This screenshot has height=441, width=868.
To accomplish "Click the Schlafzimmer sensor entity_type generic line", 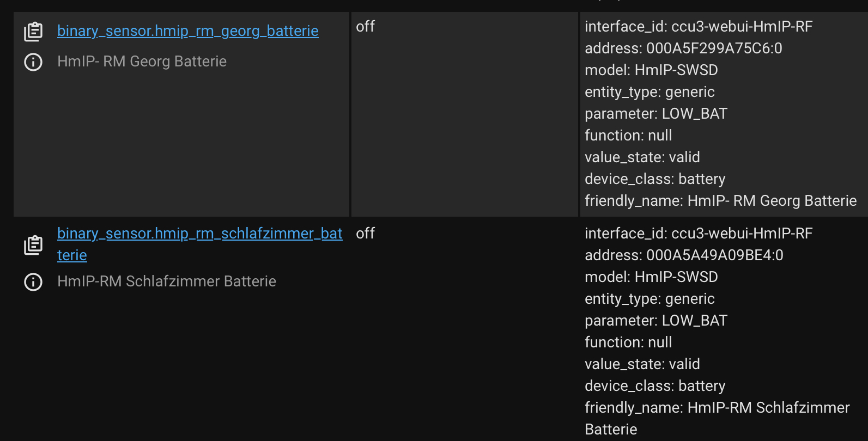I will [x=650, y=299].
